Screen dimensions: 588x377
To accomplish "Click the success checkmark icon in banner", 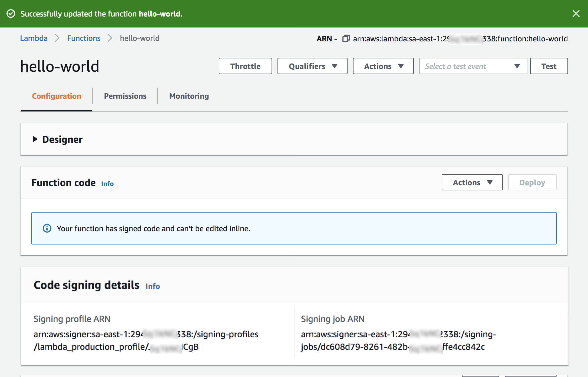I will tap(11, 14).
